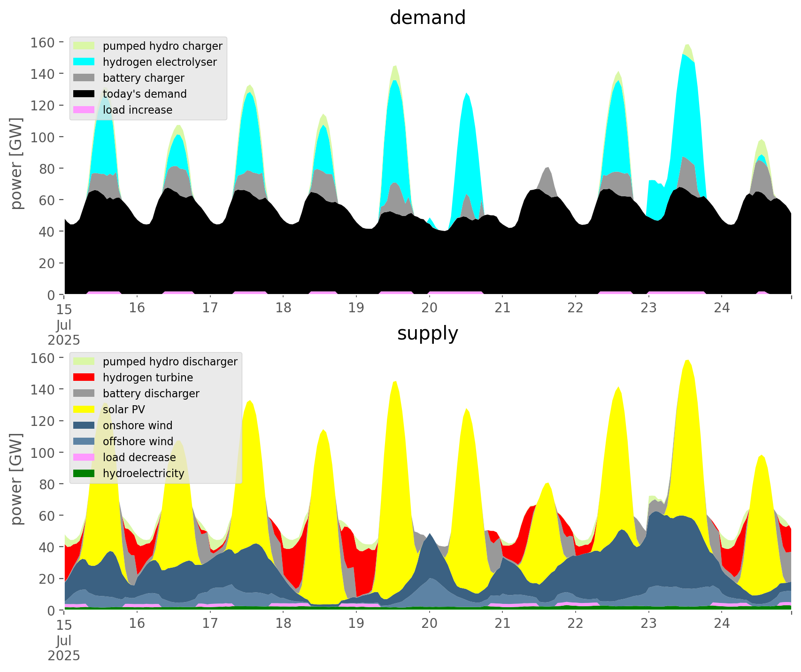This screenshot has width=801, height=672.
Task: Click the "demand" chart title
Action: (427, 18)
